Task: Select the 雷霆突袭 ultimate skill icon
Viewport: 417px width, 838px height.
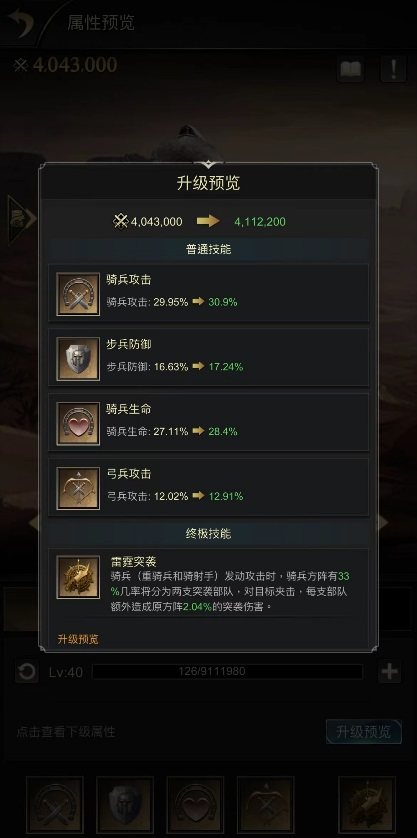Action: (x=78, y=577)
